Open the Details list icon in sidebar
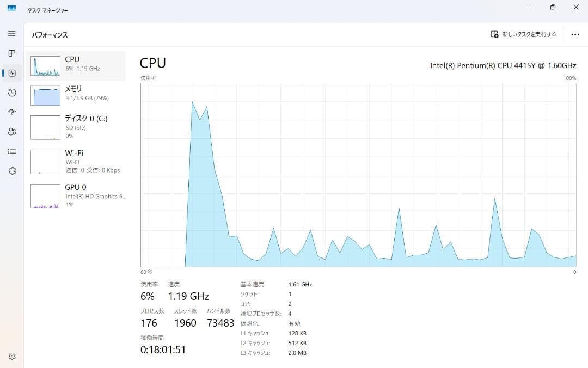The width and height of the screenshot is (588, 368). (12, 151)
